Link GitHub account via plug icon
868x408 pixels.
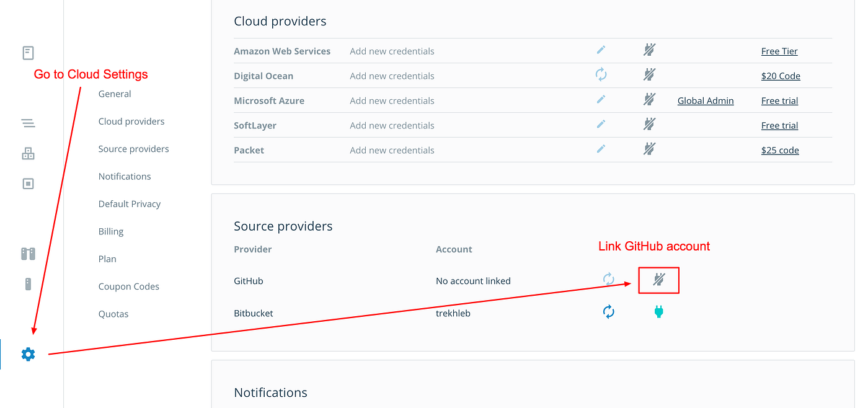point(658,280)
